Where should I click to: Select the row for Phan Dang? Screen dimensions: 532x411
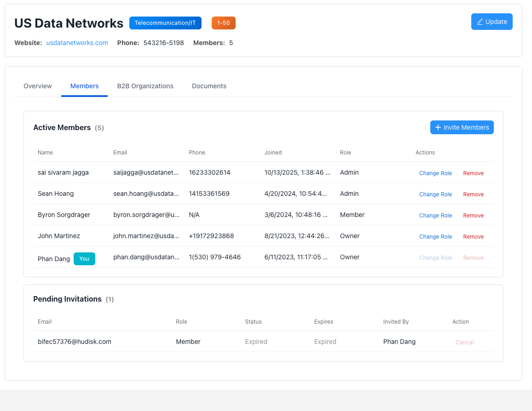pos(230,257)
